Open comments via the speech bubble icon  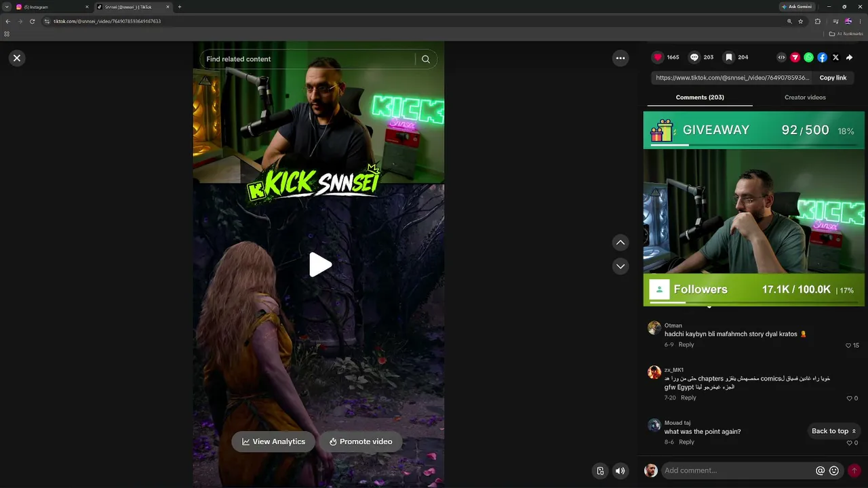[694, 58]
